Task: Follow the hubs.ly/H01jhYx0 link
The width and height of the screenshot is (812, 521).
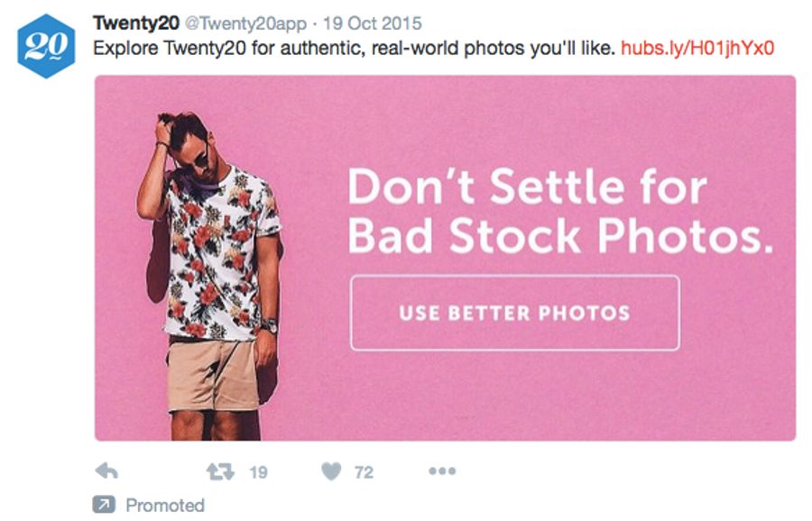Action: coord(698,46)
